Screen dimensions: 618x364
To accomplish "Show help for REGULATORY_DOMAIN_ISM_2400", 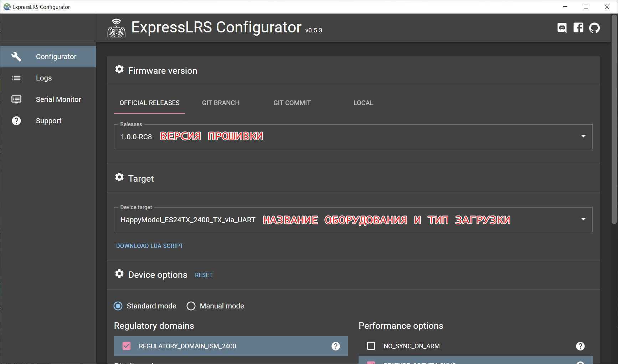I will (335, 346).
